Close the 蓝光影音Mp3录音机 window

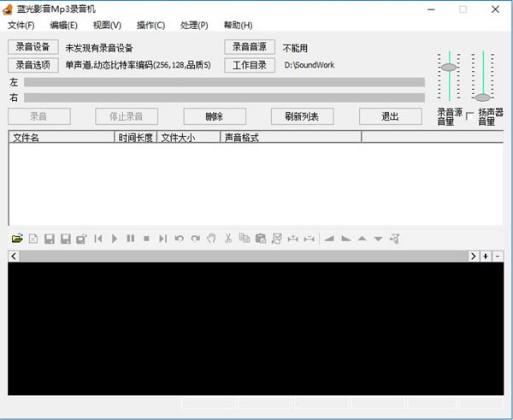(495, 9)
